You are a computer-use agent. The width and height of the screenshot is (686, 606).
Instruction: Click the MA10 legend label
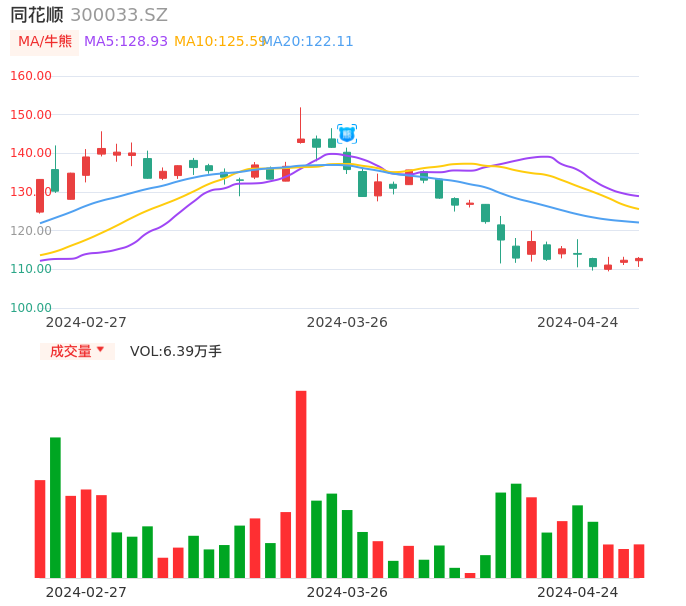pyautogui.click(x=219, y=42)
